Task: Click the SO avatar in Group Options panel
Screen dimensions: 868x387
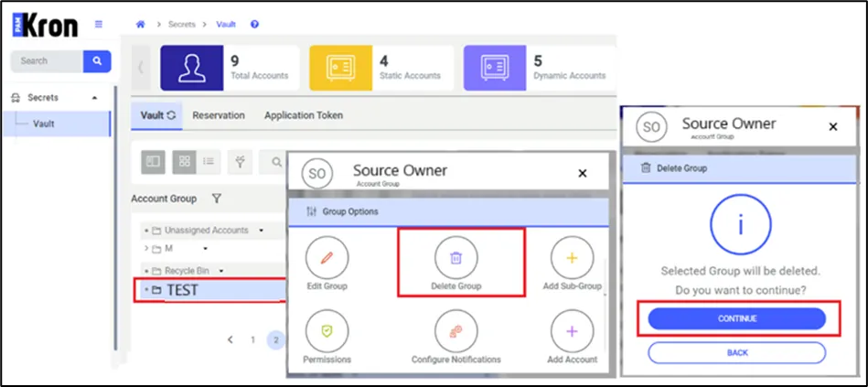Action: pos(317,175)
